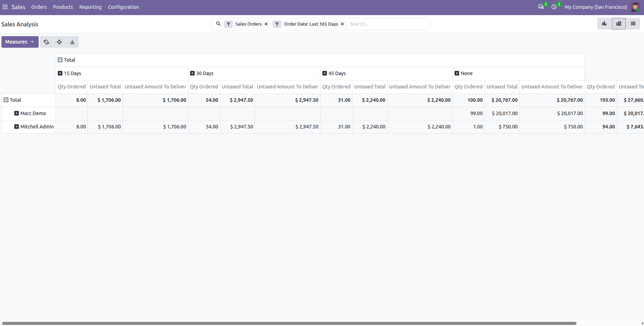Image resolution: width=644 pixels, height=326 pixels.
Task: Click filter funnel icon of Sales Orders
Action: pyautogui.click(x=228, y=24)
